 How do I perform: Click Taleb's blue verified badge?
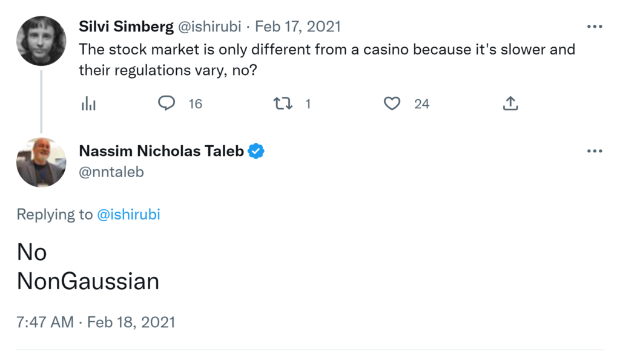click(x=257, y=151)
